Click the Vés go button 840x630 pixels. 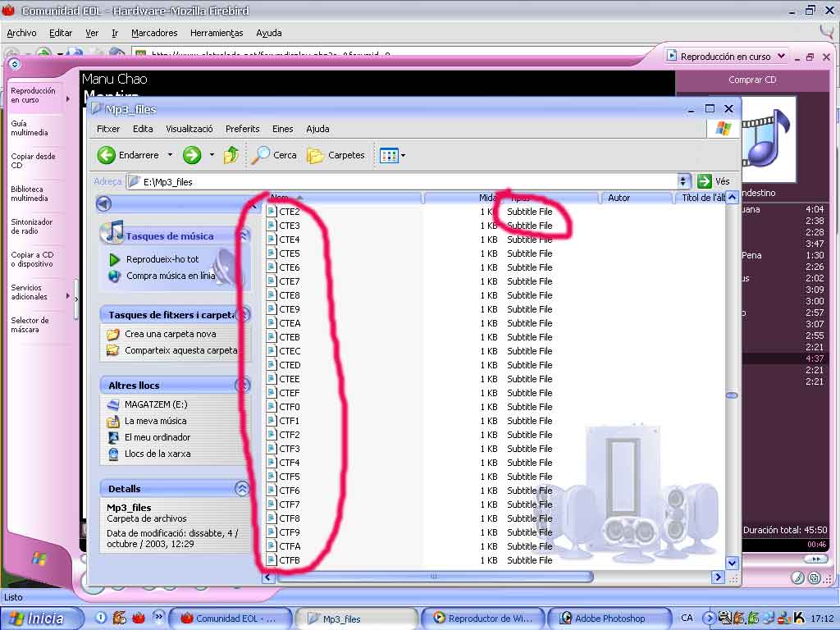[x=714, y=181]
